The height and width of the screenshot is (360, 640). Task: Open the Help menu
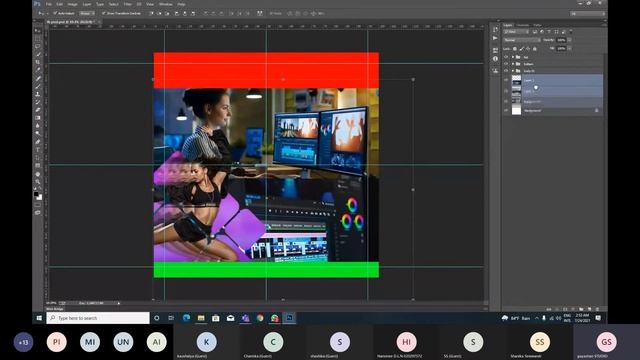point(181,4)
